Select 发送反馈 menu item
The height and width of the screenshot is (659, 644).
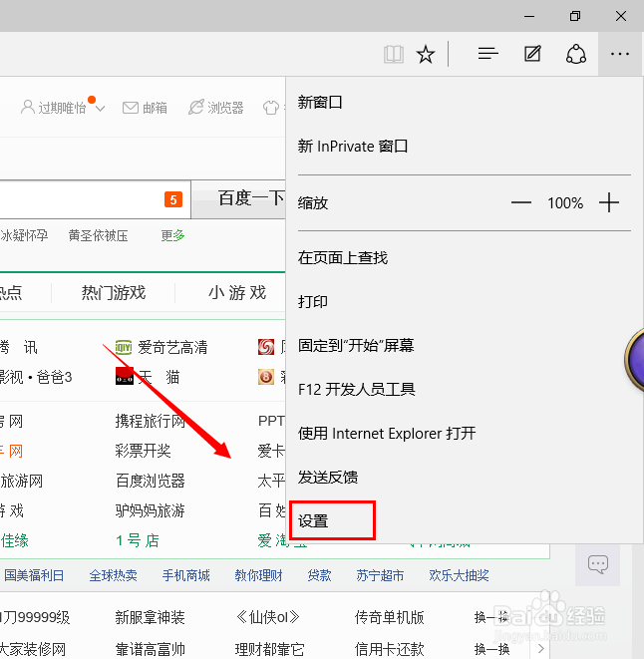(x=328, y=478)
